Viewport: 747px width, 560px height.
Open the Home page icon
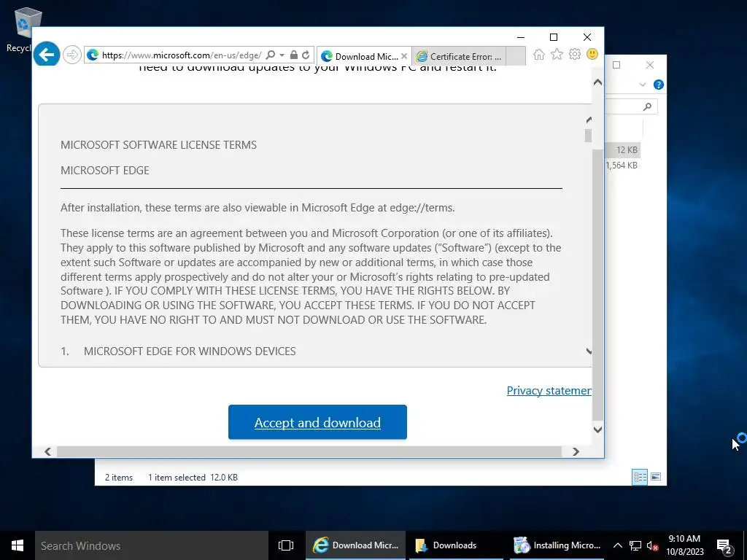(539, 54)
